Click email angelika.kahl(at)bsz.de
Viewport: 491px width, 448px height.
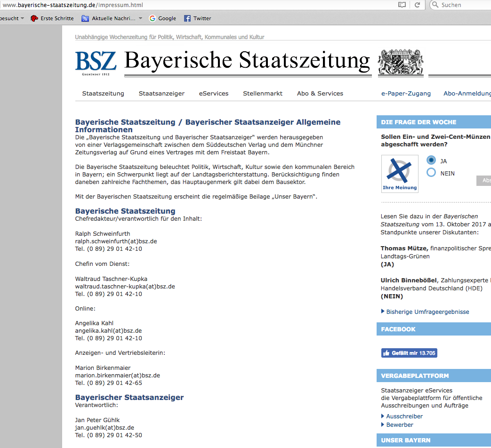click(108, 331)
